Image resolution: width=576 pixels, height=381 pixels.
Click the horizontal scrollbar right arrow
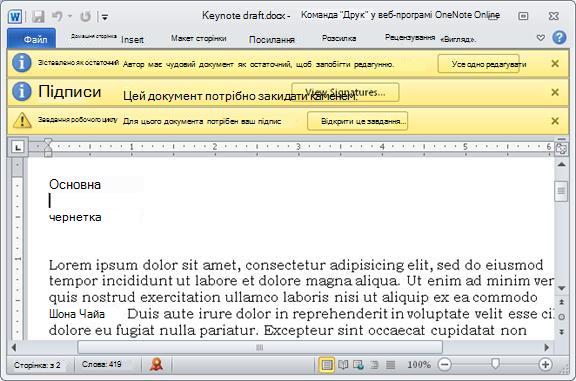point(547,347)
